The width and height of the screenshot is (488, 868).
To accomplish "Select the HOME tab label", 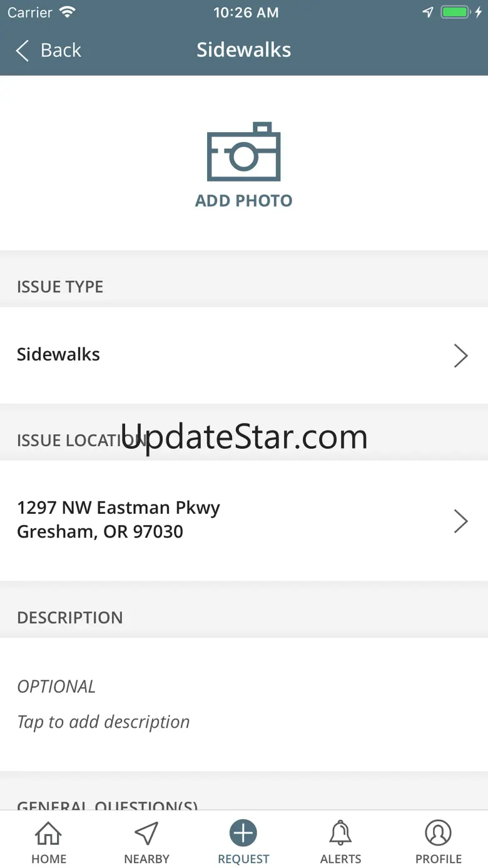I will [49, 859].
